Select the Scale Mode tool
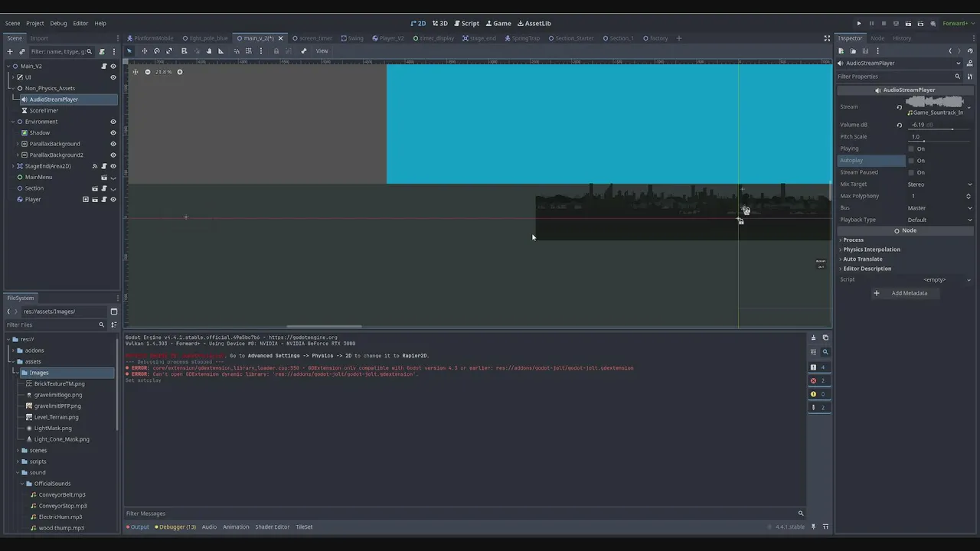The height and width of the screenshot is (551, 980). tap(169, 51)
